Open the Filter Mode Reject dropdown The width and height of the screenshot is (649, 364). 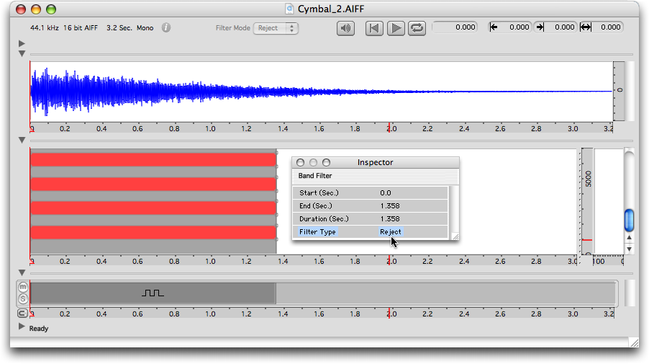276,28
